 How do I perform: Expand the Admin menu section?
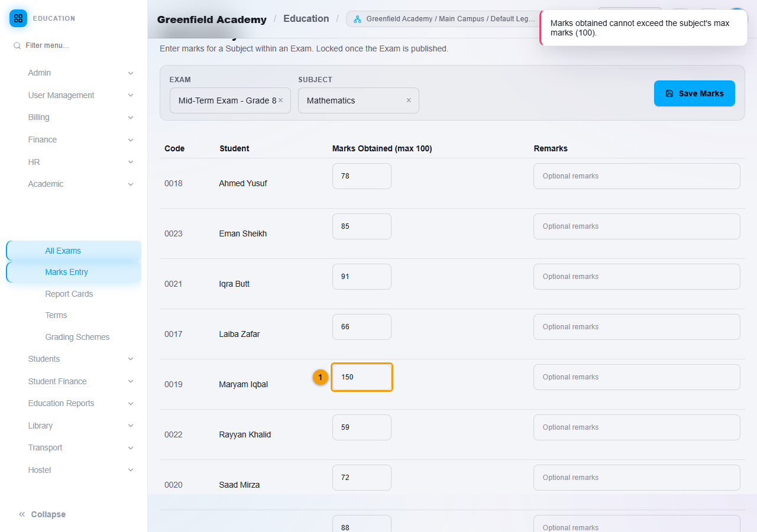[x=131, y=73]
